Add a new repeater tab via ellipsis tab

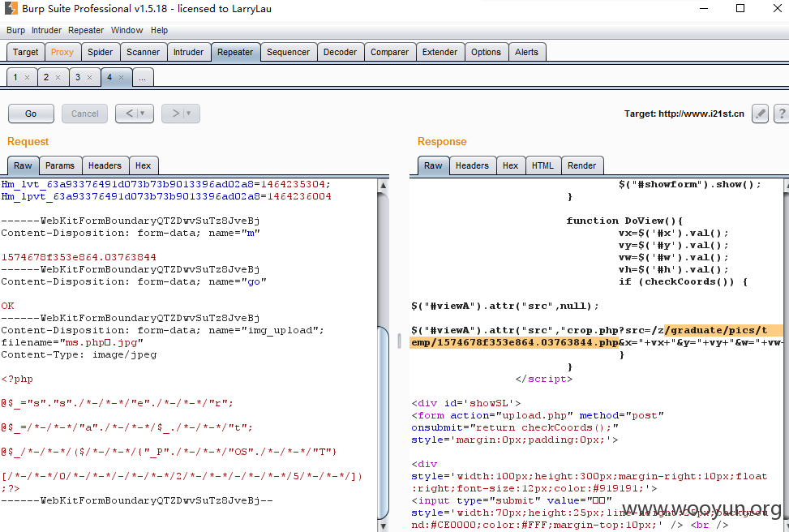[143, 78]
